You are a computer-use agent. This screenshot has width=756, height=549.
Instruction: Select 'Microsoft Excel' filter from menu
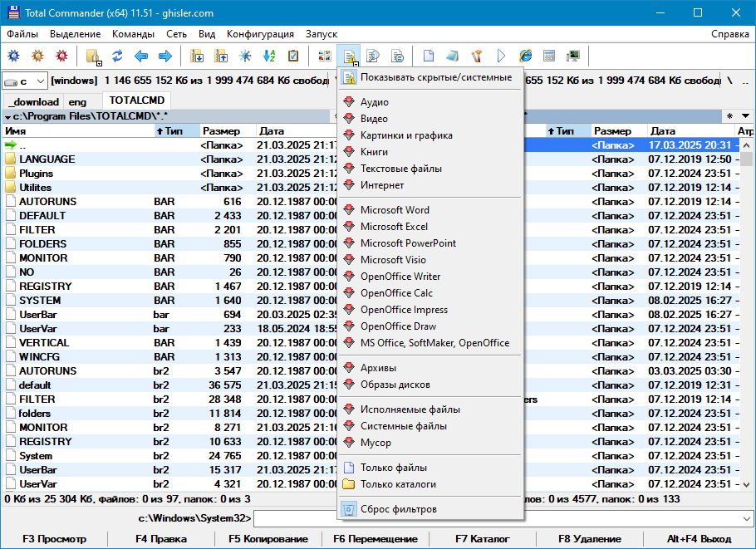[394, 227]
